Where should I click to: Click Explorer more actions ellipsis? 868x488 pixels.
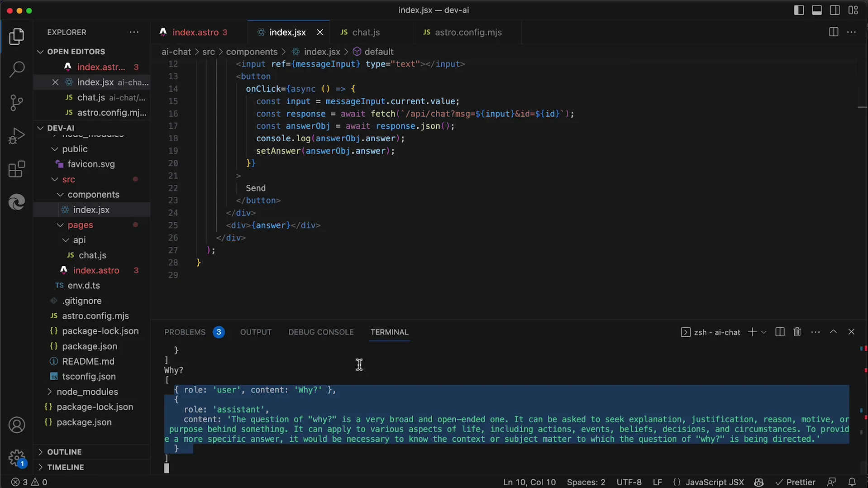point(134,32)
